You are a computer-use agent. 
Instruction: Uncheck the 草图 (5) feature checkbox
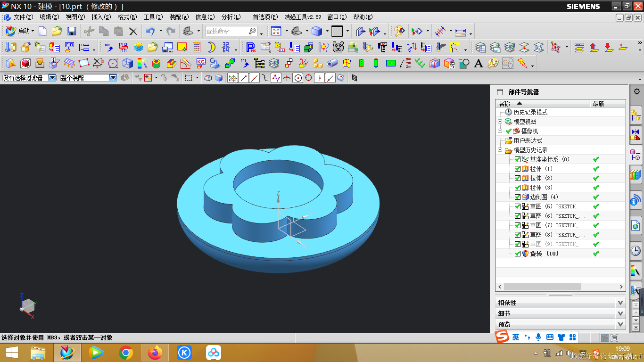click(518, 206)
